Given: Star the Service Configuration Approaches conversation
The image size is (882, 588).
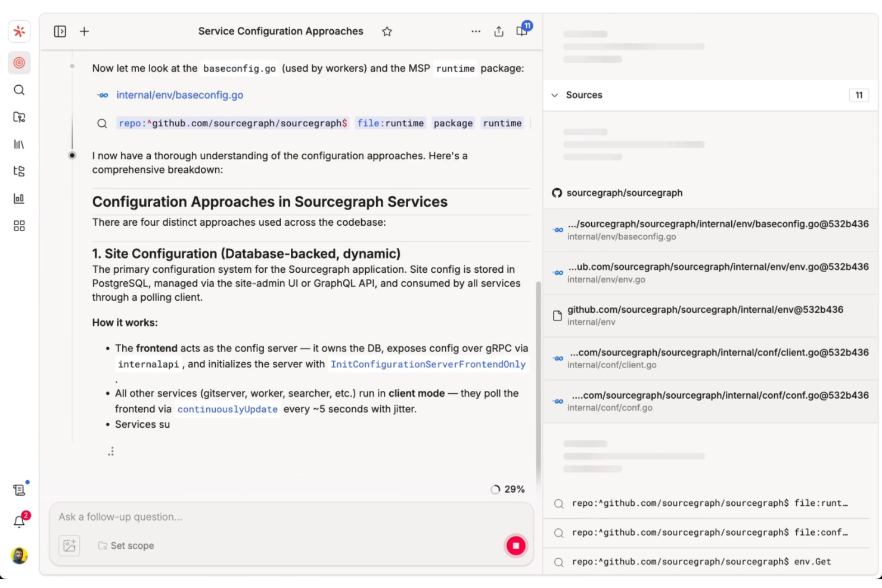Looking at the screenshot, I should pos(387,32).
